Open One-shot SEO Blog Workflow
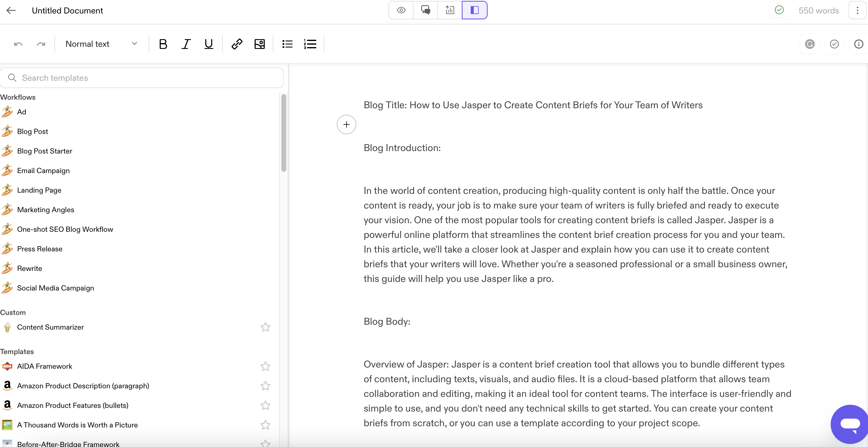This screenshot has height=447, width=868. (x=65, y=229)
